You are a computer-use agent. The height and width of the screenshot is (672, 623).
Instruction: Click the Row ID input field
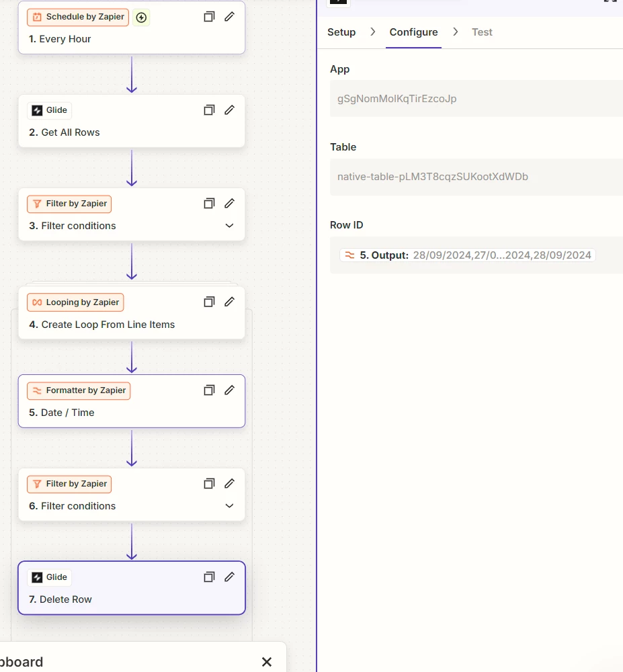click(x=476, y=255)
